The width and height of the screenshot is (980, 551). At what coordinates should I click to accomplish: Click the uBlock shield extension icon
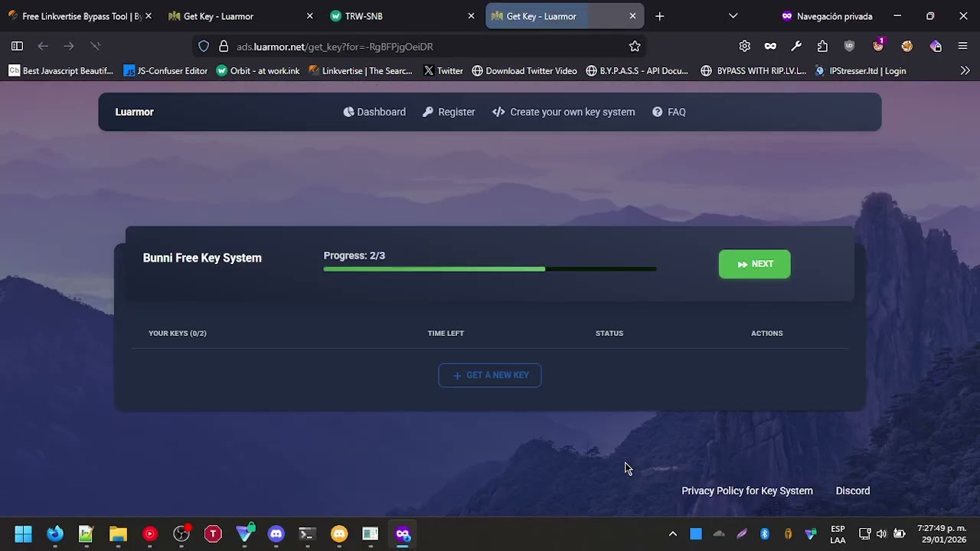[849, 46]
